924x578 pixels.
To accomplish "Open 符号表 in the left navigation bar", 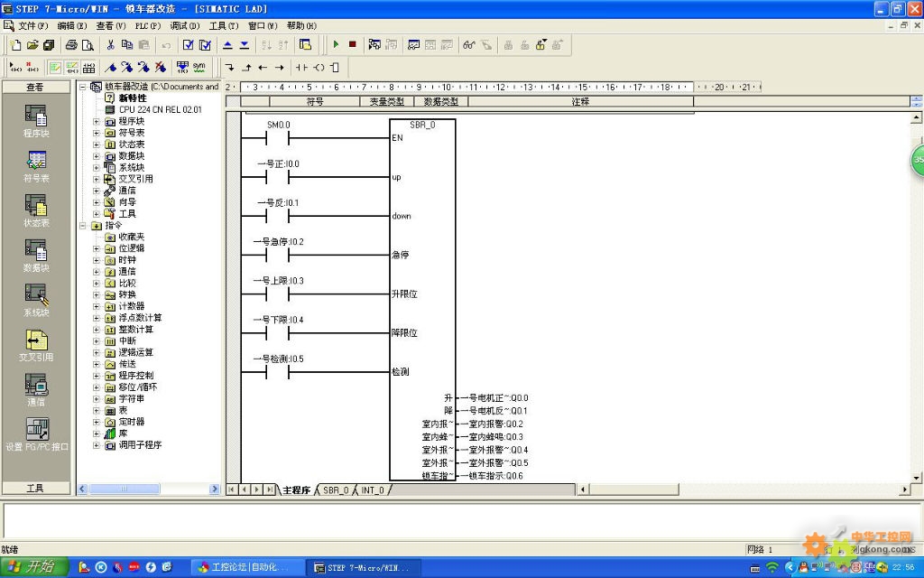I will pyautogui.click(x=35, y=166).
